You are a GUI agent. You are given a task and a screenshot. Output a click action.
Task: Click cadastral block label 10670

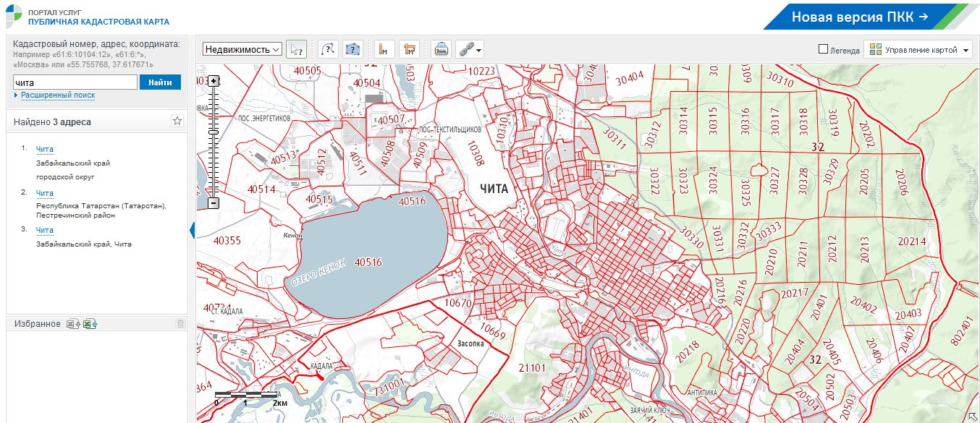459,303
